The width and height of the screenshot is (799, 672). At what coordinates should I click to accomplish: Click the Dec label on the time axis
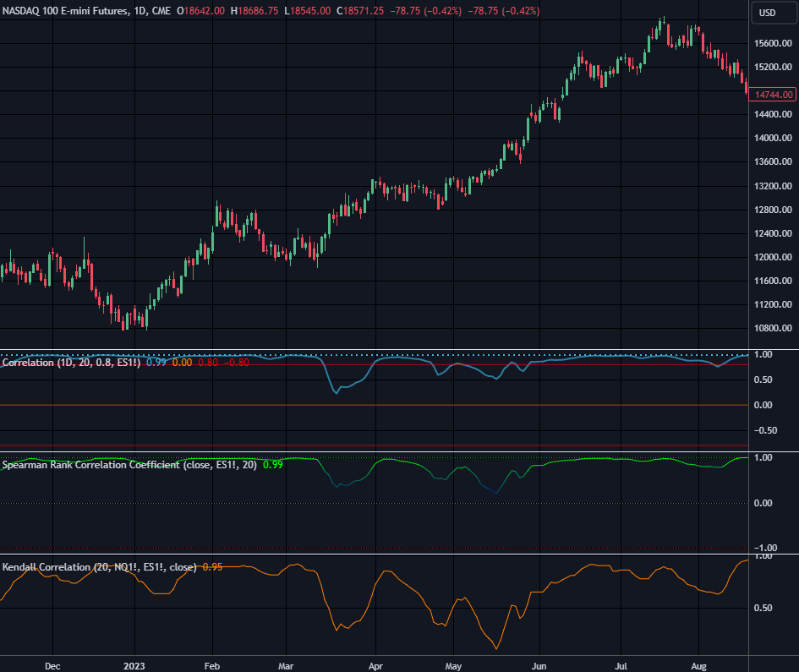click(x=52, y=666)
